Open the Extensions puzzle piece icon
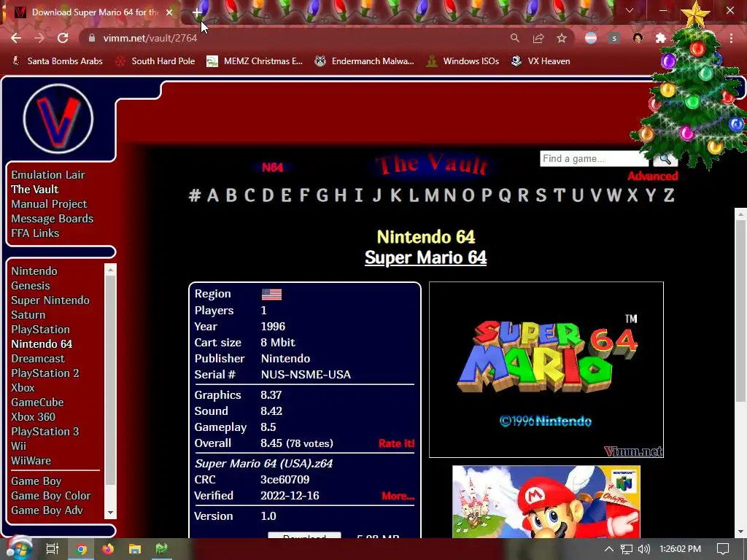This screenshot has height=560, width=747. click(661, 38)
